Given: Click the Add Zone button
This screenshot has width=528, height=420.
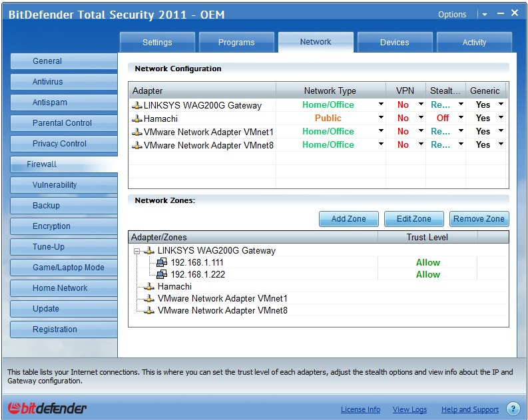Looking at the screenshot, I should pyautogui.click(x=348, y=219).
